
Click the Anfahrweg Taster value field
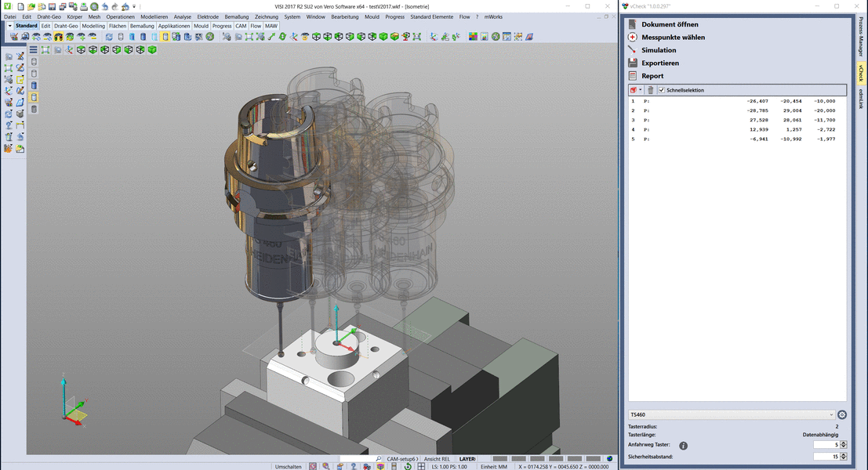[826, 445]
